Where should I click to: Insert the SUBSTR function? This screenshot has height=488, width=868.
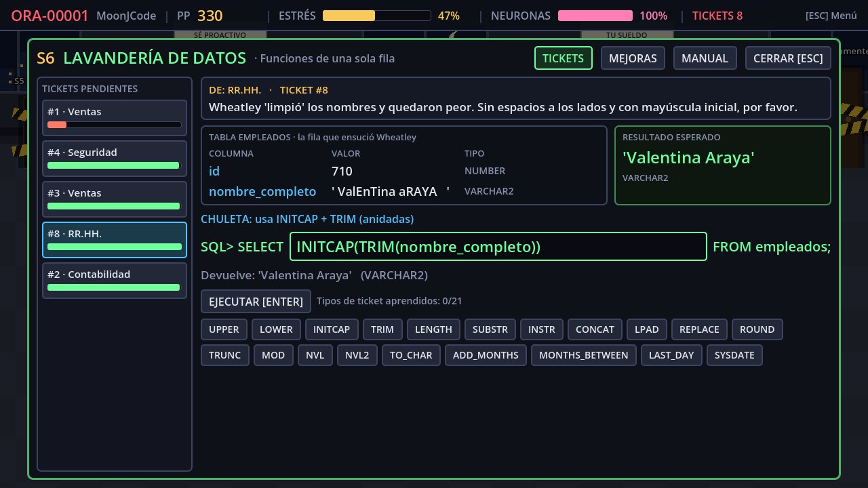coord(490,329)
